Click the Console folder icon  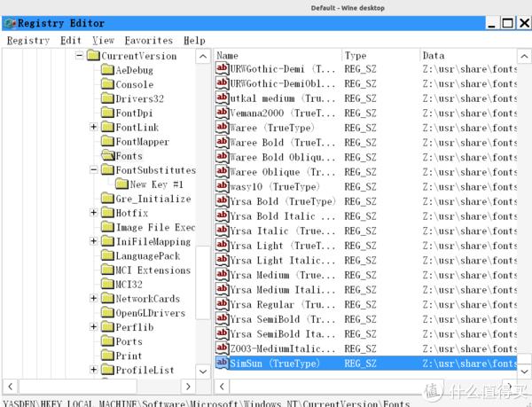(x=107, y=84)
